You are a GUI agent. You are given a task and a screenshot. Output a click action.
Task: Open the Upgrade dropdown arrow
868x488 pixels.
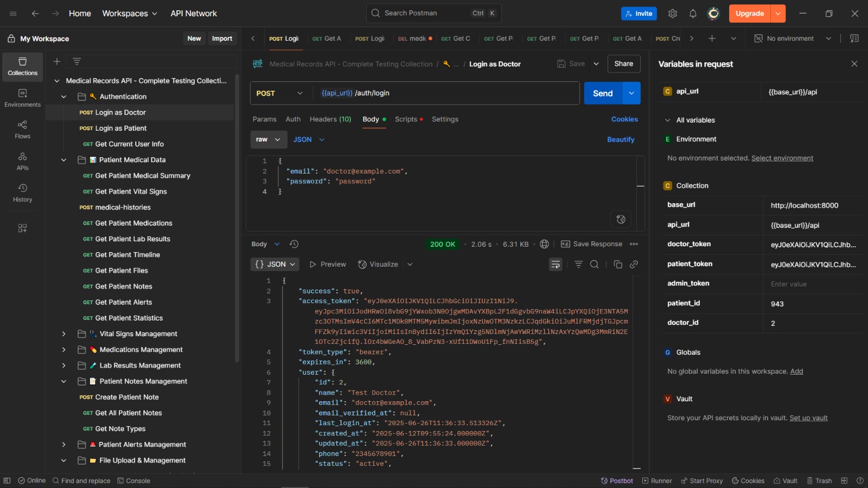click(x=778, y=14)
